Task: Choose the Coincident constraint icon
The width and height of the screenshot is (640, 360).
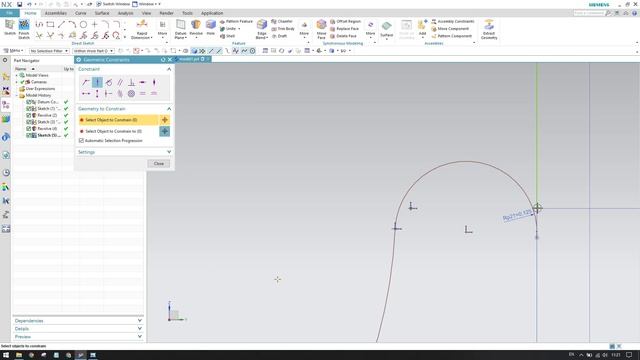Action: (86, 82)
